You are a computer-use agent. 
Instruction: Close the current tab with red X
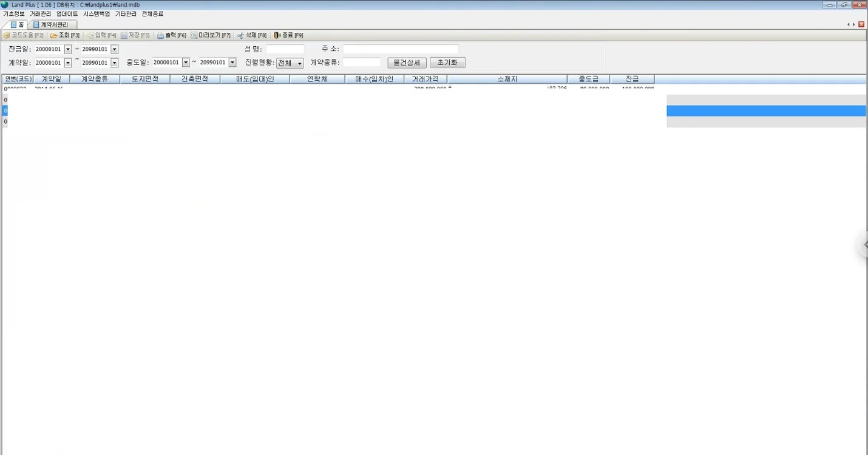pos(861,24)
